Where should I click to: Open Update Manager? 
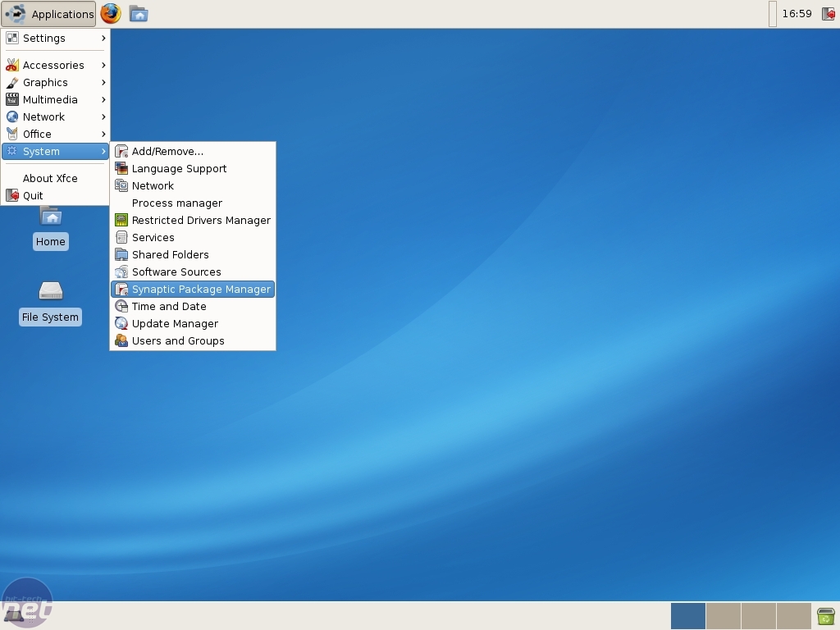[193, 323]
